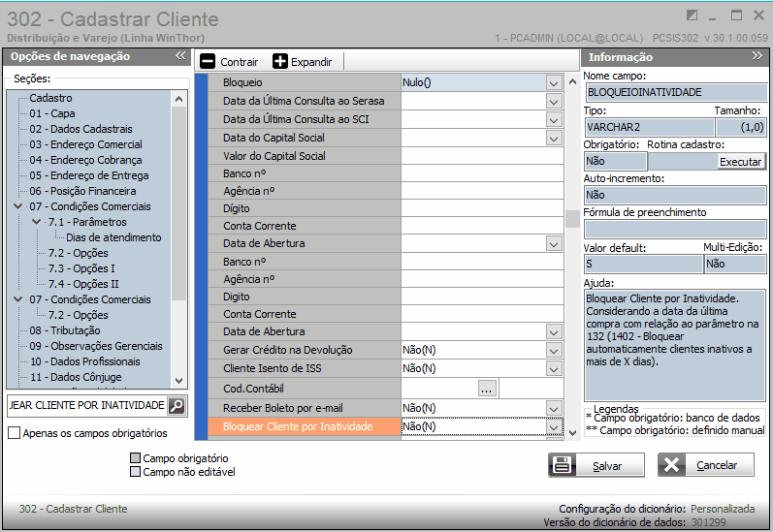Select 7.4 - Opções II tree item
Image resolution: width=773 pixels, height=532 pixels.
point(83,284)
